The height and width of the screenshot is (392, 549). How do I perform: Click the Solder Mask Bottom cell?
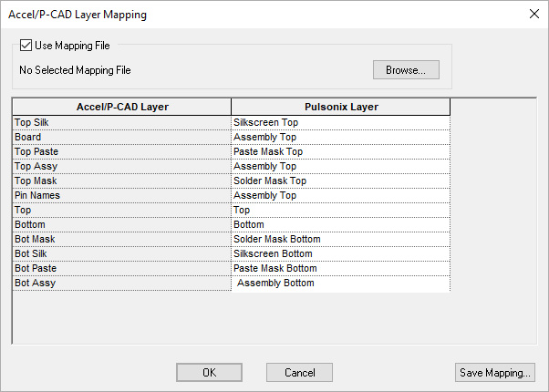click(340, 239)
